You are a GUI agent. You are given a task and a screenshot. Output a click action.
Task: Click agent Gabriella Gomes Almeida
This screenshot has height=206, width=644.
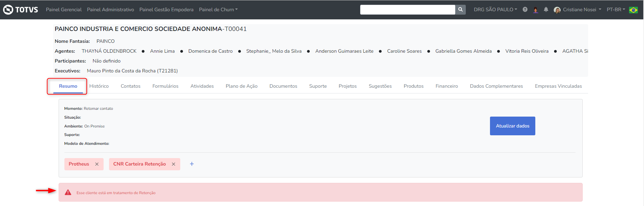pyautogui.click(x=463, y=51)
